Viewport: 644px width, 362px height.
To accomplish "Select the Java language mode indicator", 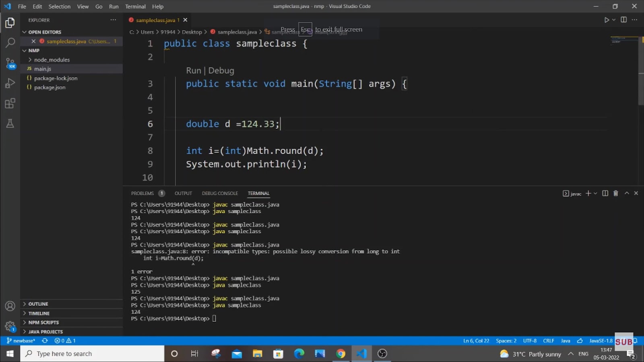I will click(566, 341).
